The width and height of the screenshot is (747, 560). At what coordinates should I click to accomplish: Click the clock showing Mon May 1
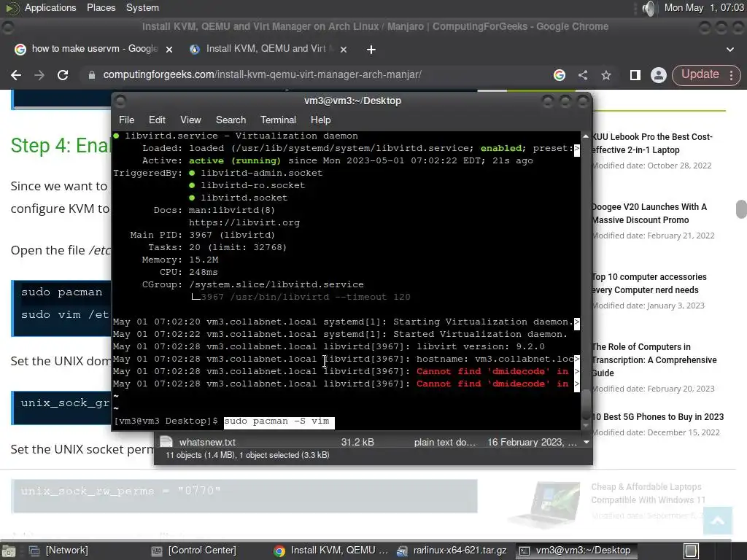(704, 7)
